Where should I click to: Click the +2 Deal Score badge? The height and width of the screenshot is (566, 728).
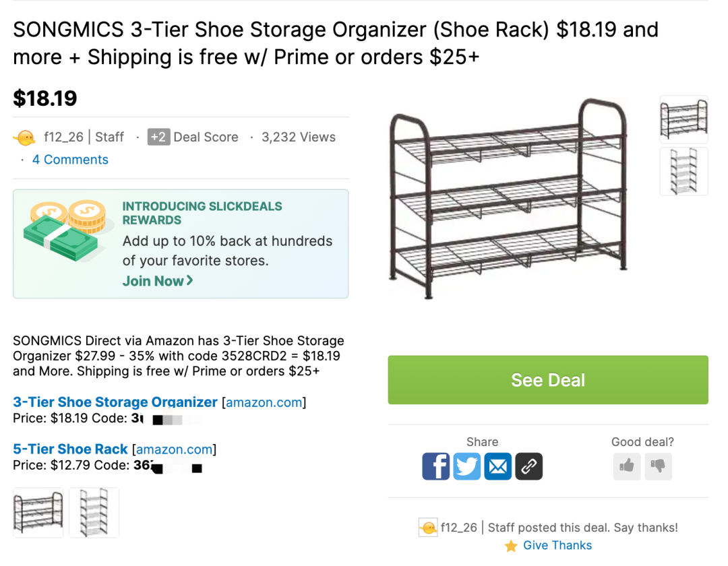[158, 137]
